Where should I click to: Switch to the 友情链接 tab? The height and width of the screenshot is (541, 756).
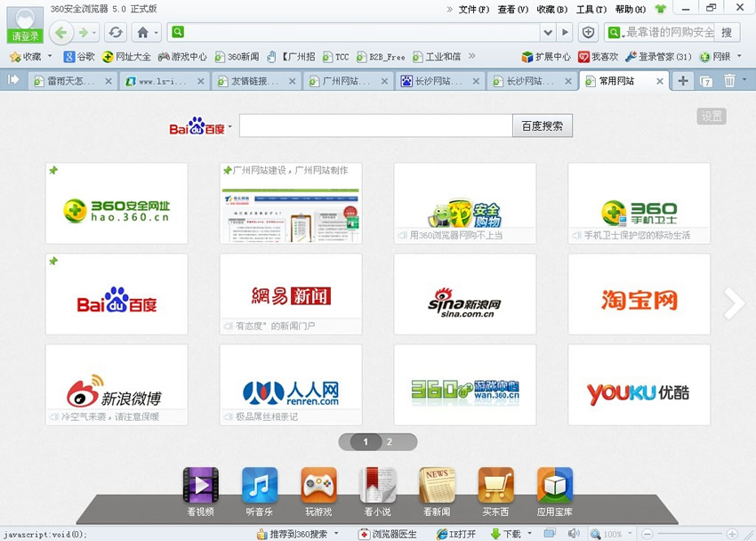tap(254, 81)
